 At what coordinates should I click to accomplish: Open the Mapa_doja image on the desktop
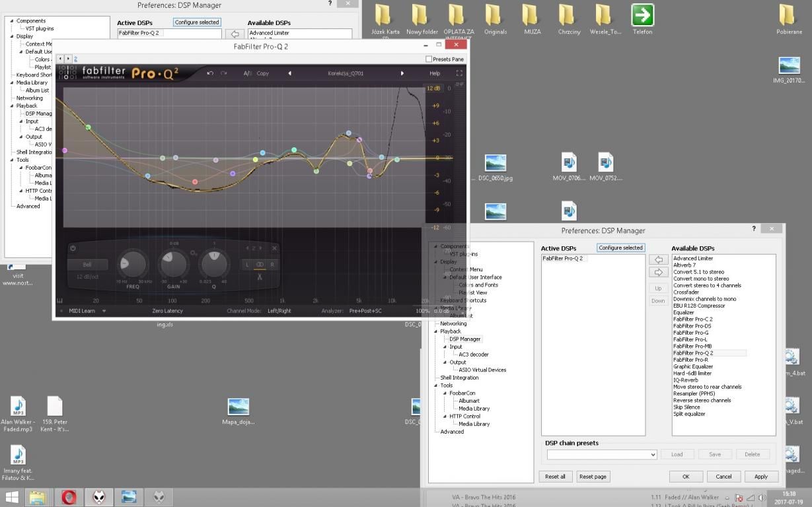[x=238, y=411]
